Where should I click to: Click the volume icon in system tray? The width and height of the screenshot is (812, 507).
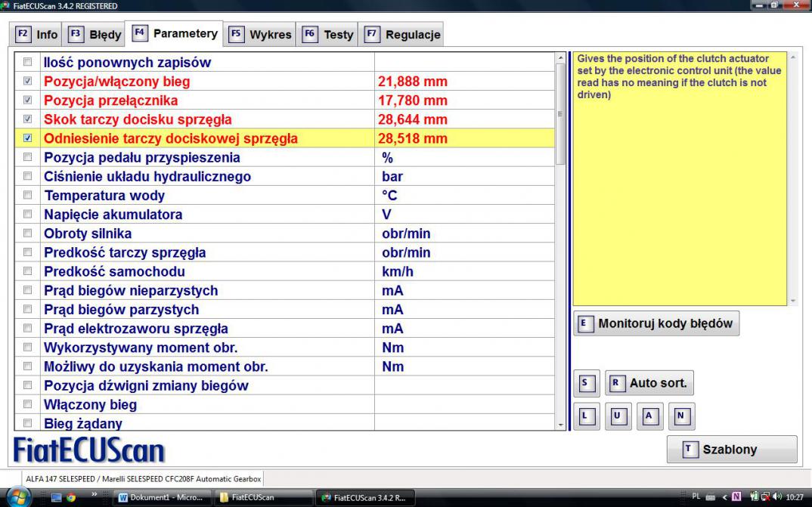[776, 497]
